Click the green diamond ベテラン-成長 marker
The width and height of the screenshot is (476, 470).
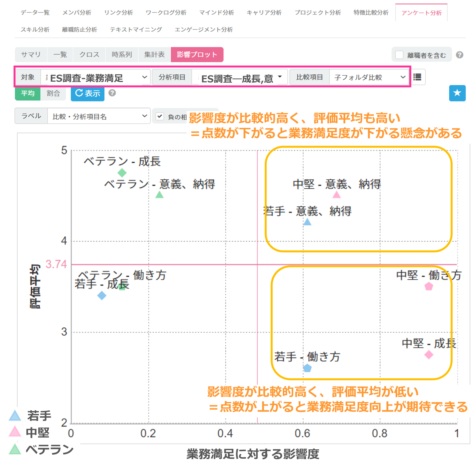click(122, 173)
